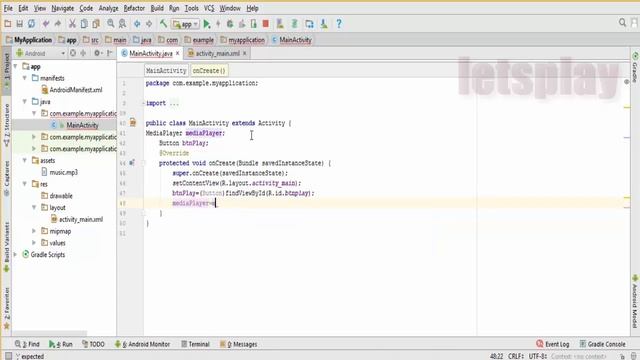Open project panel gear settings icon
Image resolution: width=640 pixels, height=360 pixels.
(97, 53)
